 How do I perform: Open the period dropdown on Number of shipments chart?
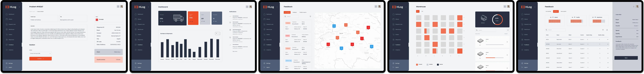[217, 34]
